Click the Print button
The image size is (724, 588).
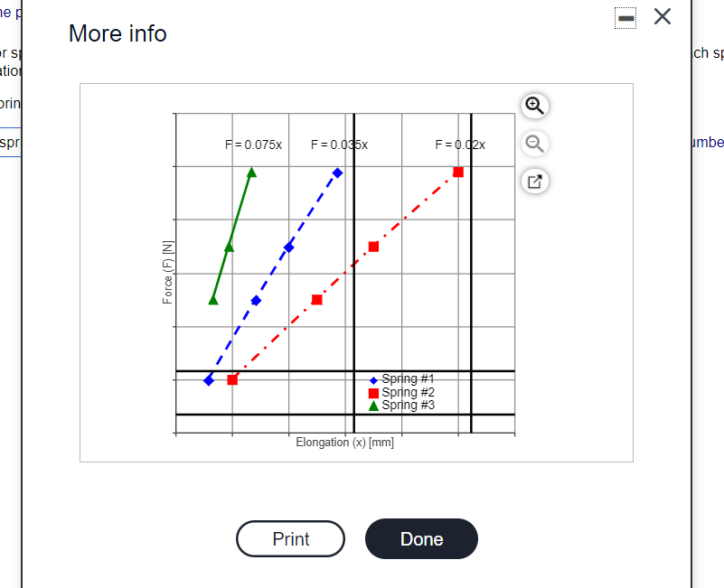pyautogui.click(x=290, y=538)
